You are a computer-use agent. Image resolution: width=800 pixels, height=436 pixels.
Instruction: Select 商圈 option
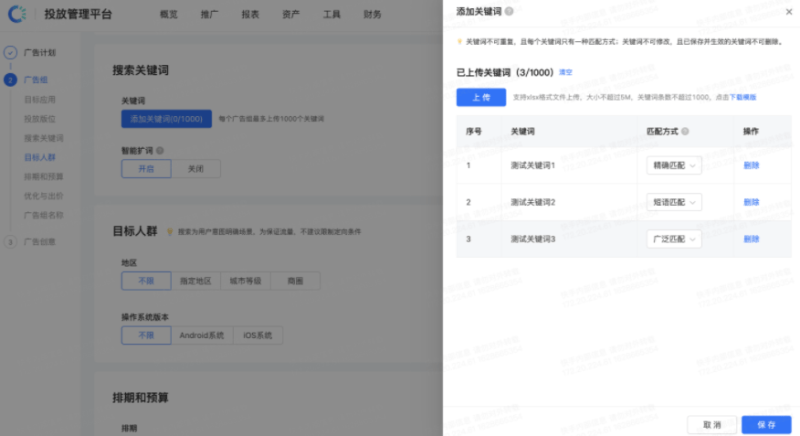click(295, 281)
